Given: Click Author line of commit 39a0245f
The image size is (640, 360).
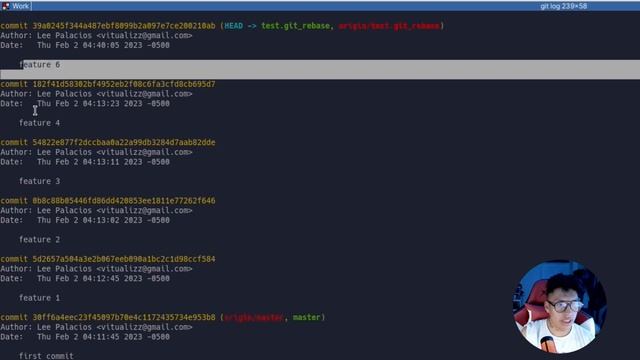Looking at the screenshot, I should tap(96, 36).
